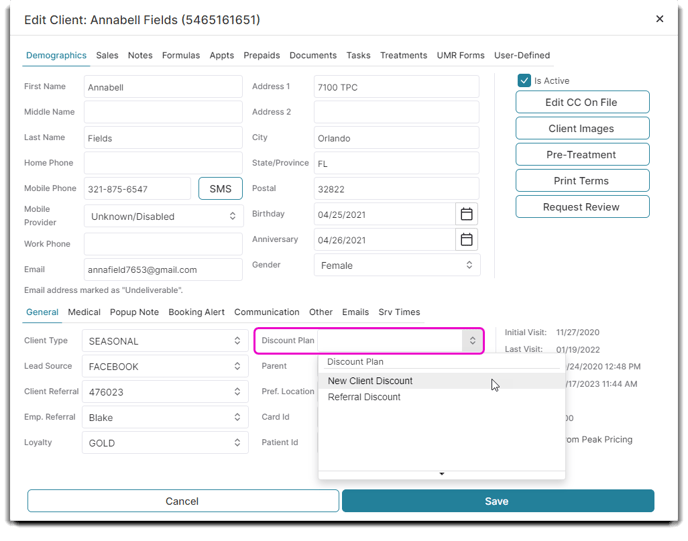Open the Anniversary calendar picker icon
Viewport: 688px width, 541px height.
click(466, 240)
